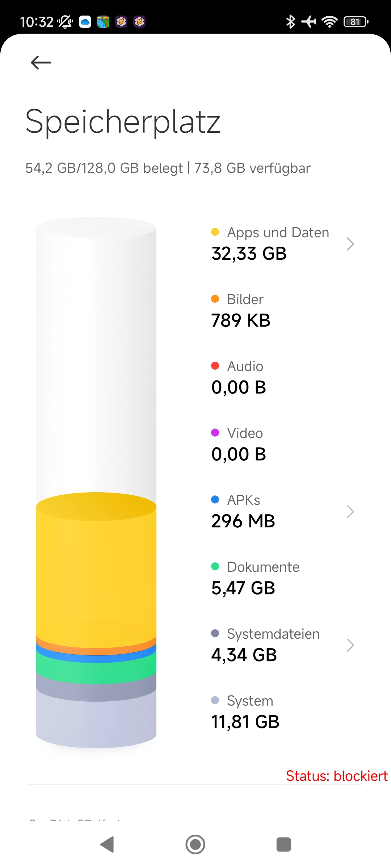Tap the Wi-Fi status icon
This screenshot has width=391, height=868.
329,22
